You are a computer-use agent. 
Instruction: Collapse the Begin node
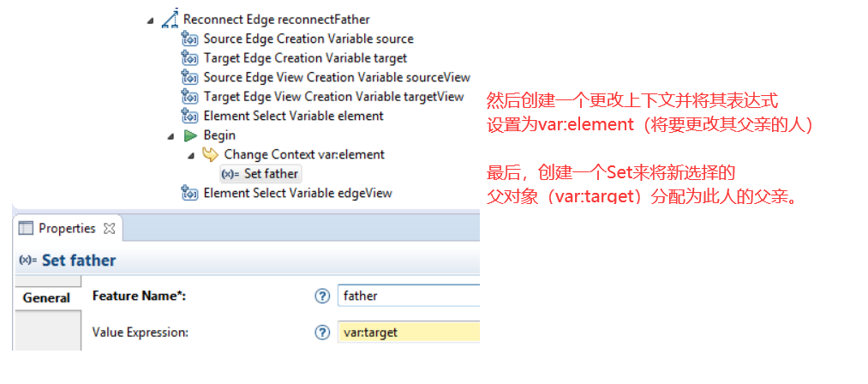pos(171,136)
